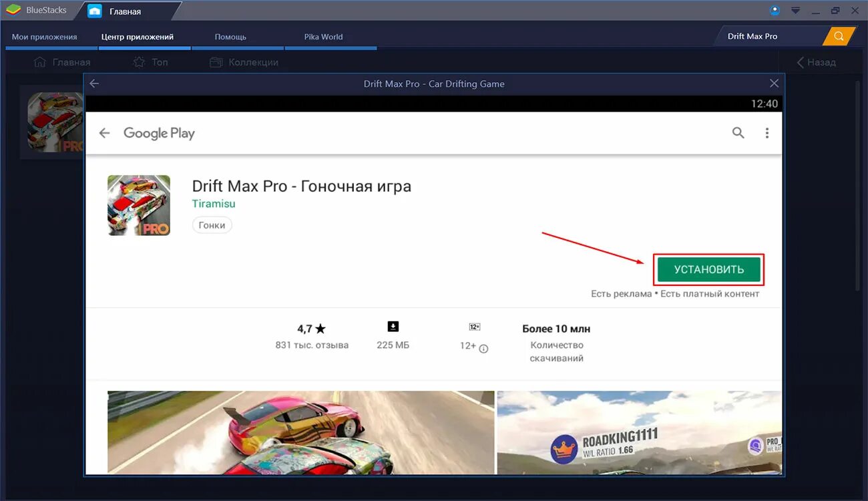Click the orange search magnifier button

839,36
